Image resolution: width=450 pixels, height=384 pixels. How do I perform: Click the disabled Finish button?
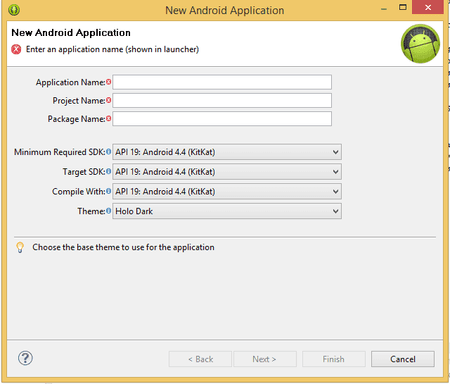coord(334,359)
